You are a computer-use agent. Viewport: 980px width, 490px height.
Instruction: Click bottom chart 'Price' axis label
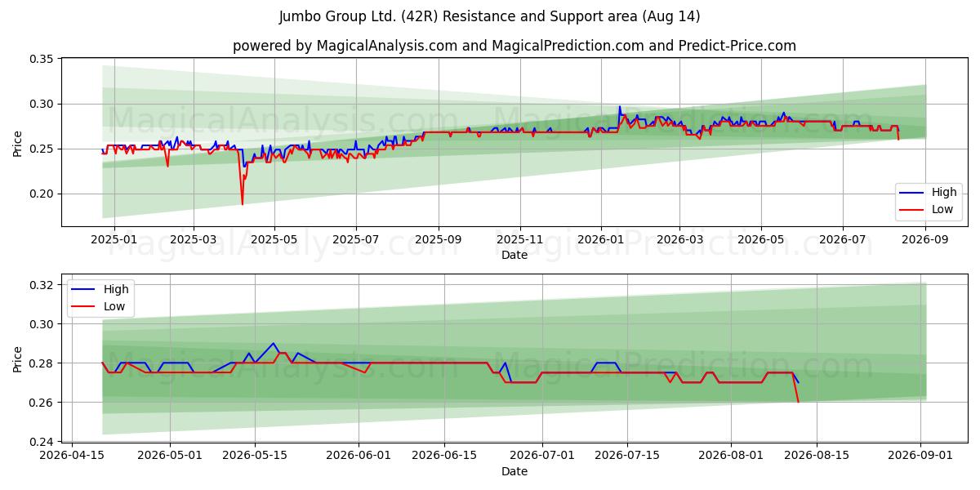pos(18,359)
